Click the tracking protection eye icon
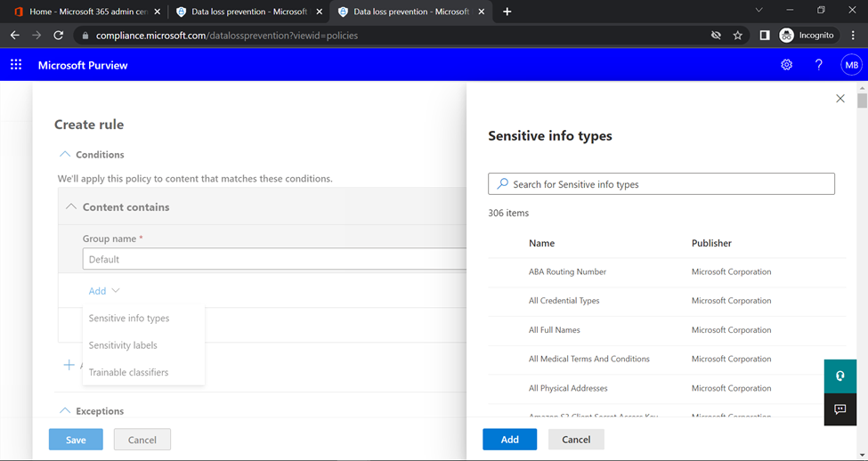868x461 pixels. click(x=716, y=36)
